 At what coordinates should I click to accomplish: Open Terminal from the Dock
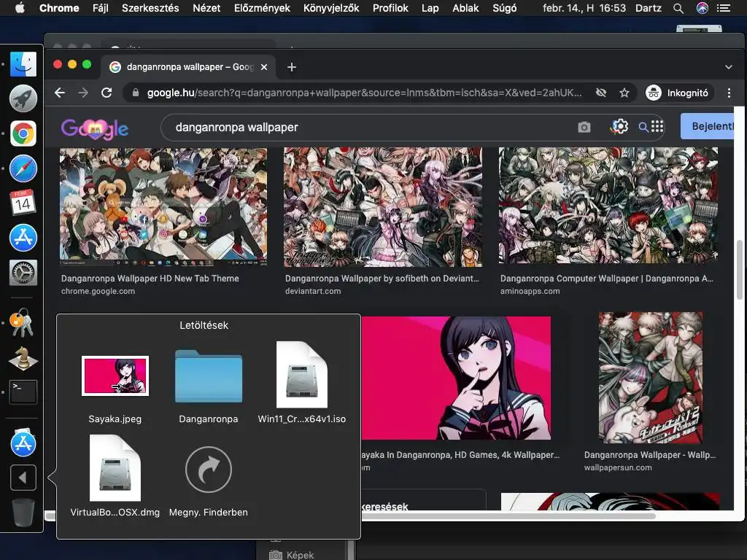point(23,392)
